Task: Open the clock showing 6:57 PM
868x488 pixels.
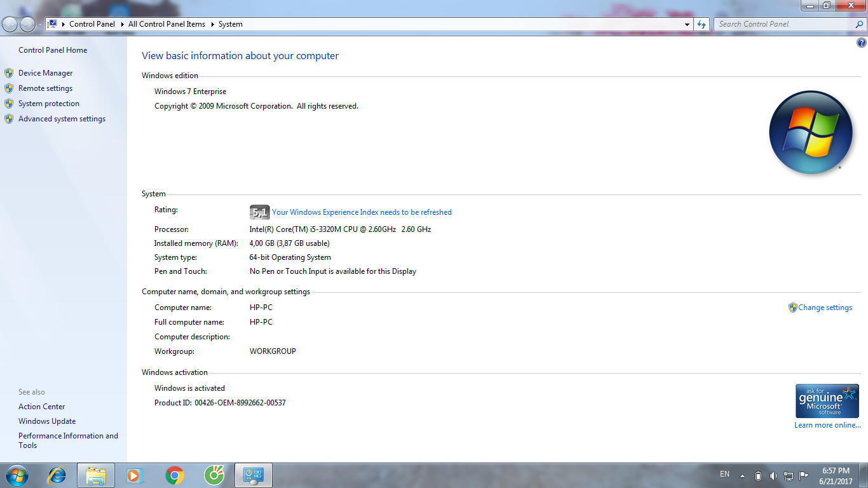Action: 836,476
